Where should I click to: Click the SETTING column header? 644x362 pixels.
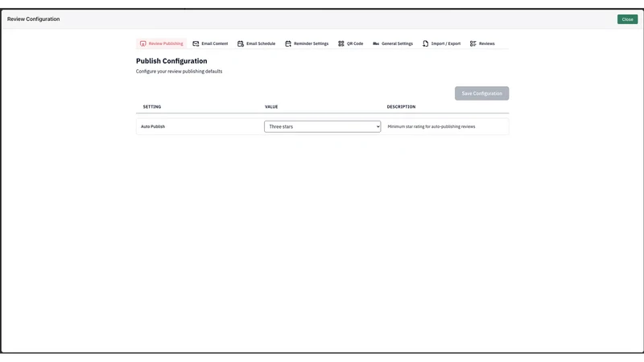(152, 107)
